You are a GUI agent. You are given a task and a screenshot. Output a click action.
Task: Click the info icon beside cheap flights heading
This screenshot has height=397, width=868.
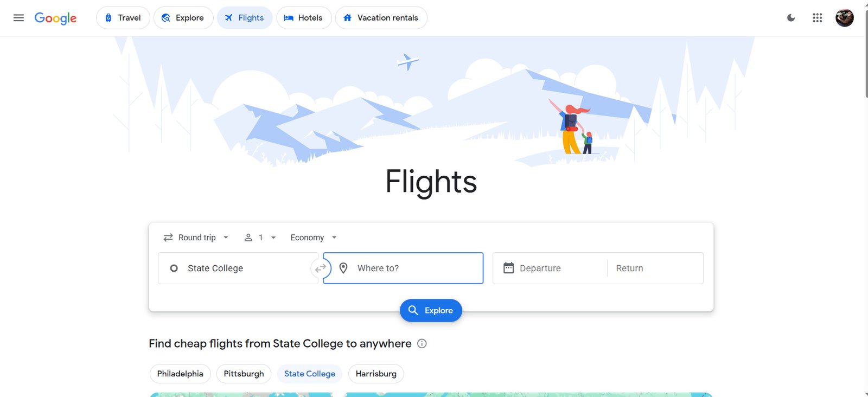(422, 343)
